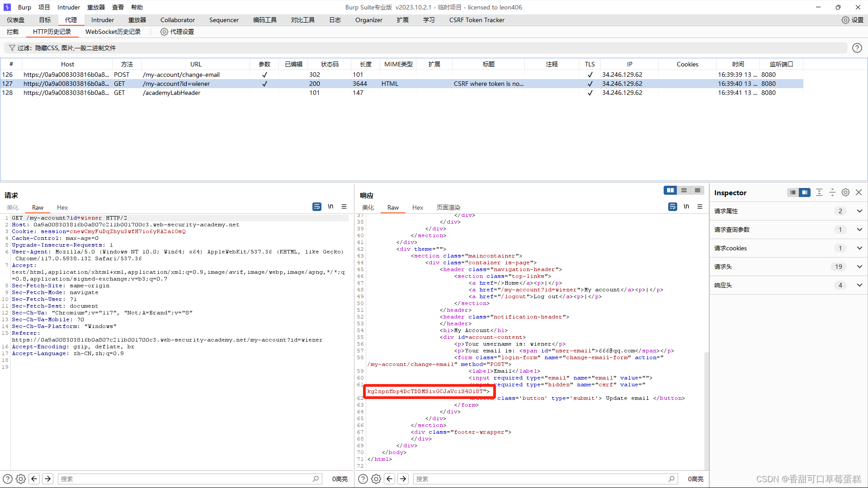
Task: Close the Inspector panel
Action: pyautogui.click(x=859, y=192)
